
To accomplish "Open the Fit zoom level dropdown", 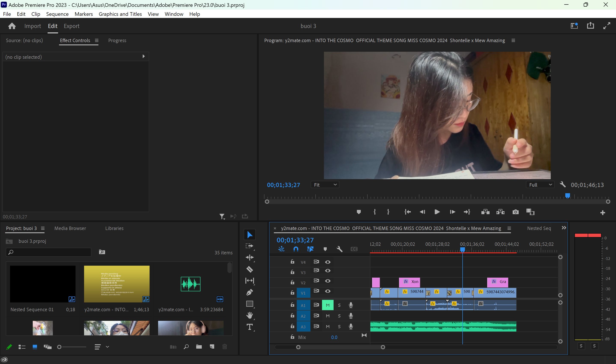I will pos(325,185).
